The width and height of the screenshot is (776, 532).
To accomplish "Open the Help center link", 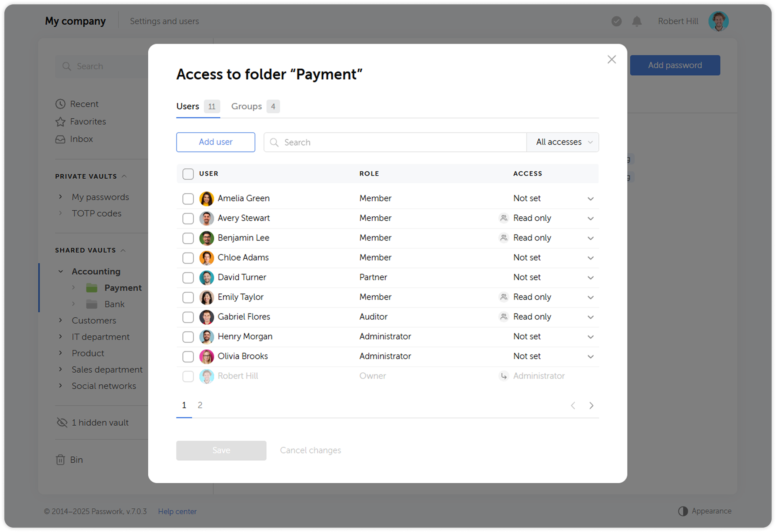I will point(177,511).
